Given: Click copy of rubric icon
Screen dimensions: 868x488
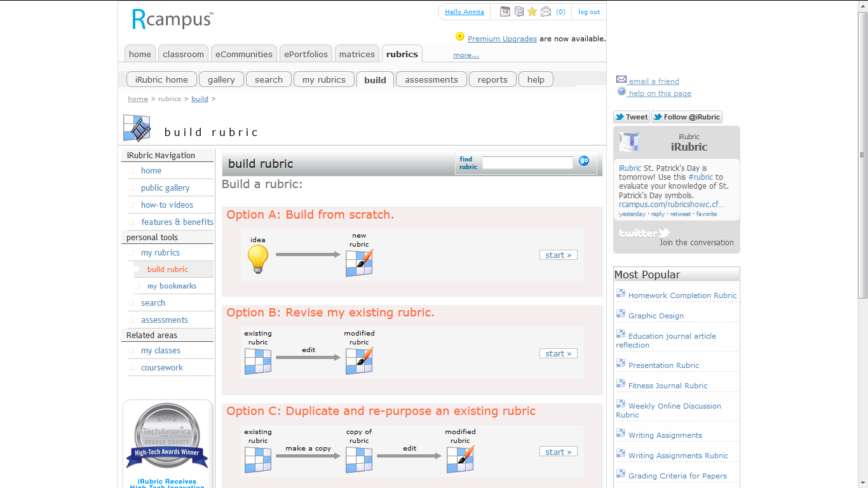Looking at the screenshot, I should click(x=359, y=459).
